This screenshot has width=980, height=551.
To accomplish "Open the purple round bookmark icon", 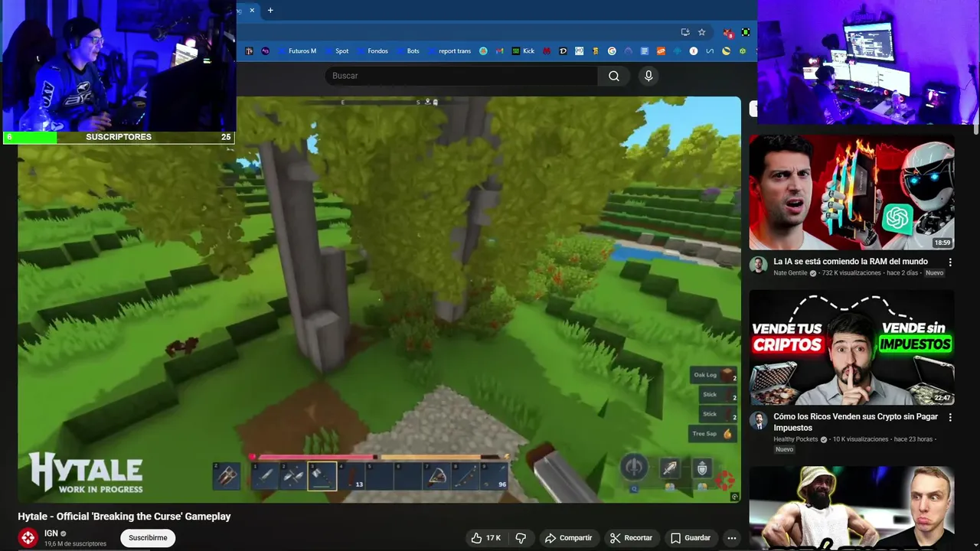I will point(265,51).
